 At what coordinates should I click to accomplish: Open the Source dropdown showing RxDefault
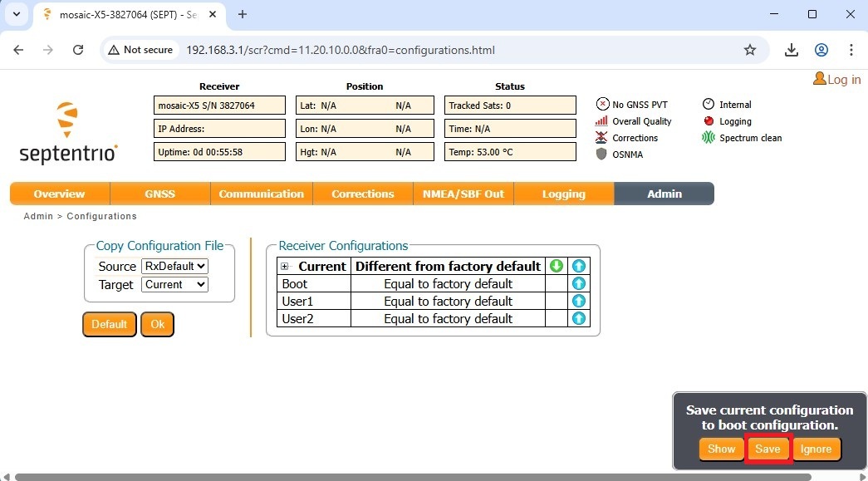click(x=174, y=266)
